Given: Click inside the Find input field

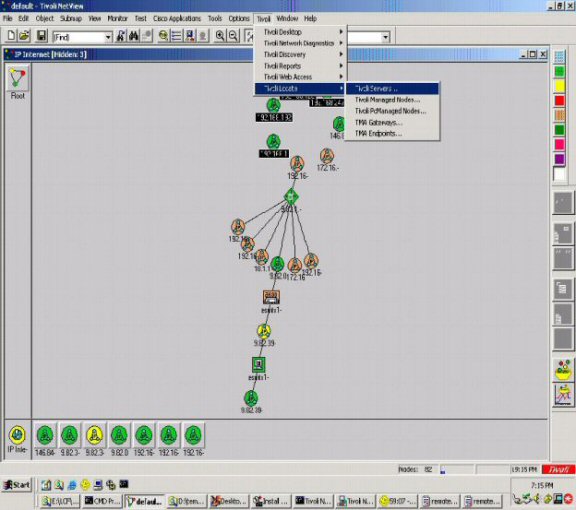Looking at the screenshot, I should point(79,37).
